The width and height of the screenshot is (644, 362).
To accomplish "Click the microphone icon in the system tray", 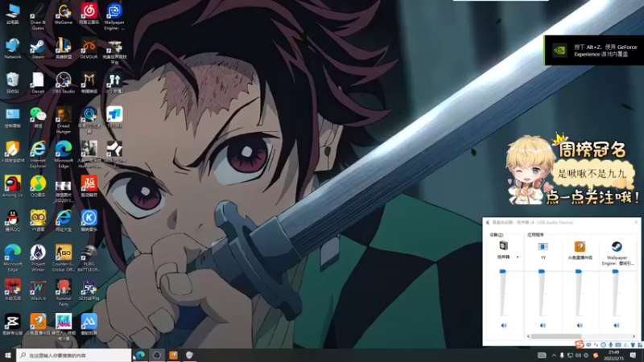I will pyautogui.click(x=562, y=356).
